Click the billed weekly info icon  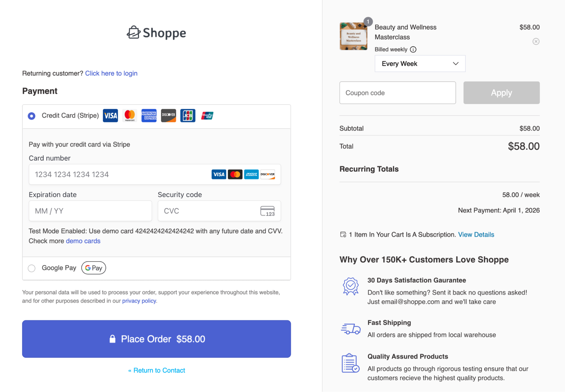(413, 49)
